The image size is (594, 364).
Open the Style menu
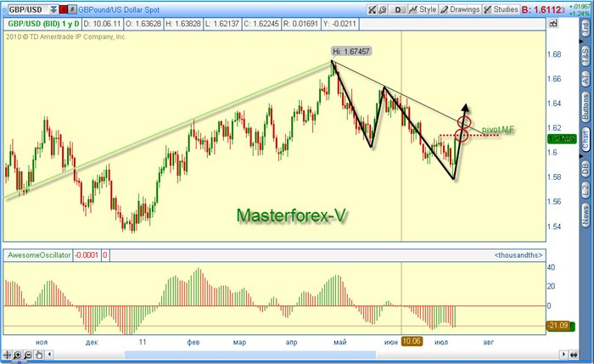tap(423, 9)
